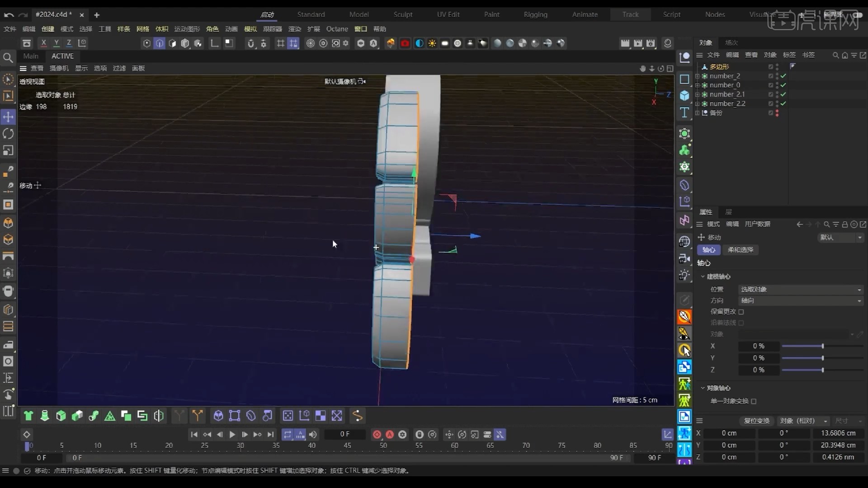Collapse the 建模轴心 section
Image resolution: width=868 pixels, height=488 pixels.
(x=703, y=277)
